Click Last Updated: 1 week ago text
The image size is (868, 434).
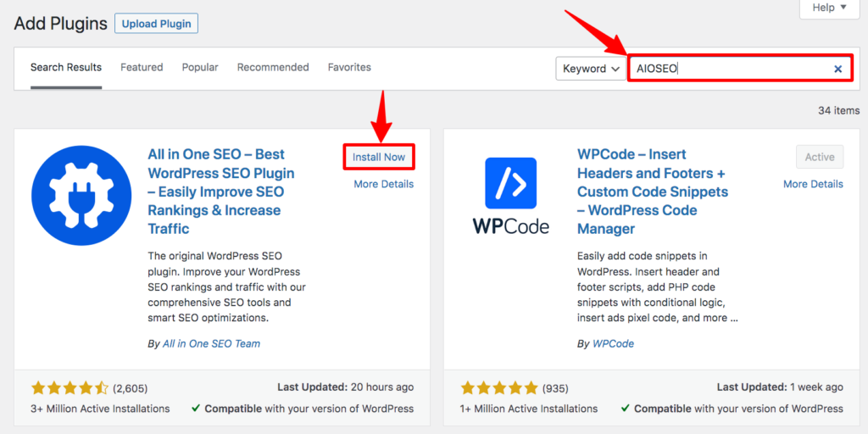(x=780, y=387)
